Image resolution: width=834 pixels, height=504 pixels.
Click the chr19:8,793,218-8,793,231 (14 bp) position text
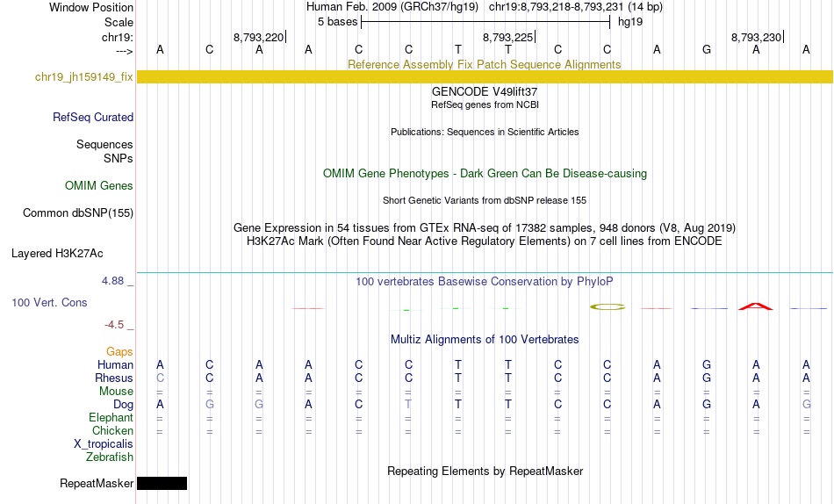pyautogui.click(x=576, y=7)
